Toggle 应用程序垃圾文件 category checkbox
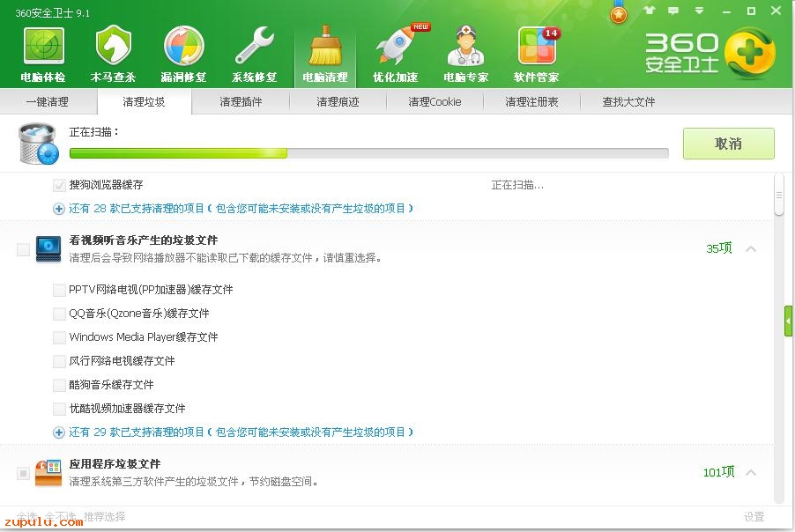 click(23, 473)
